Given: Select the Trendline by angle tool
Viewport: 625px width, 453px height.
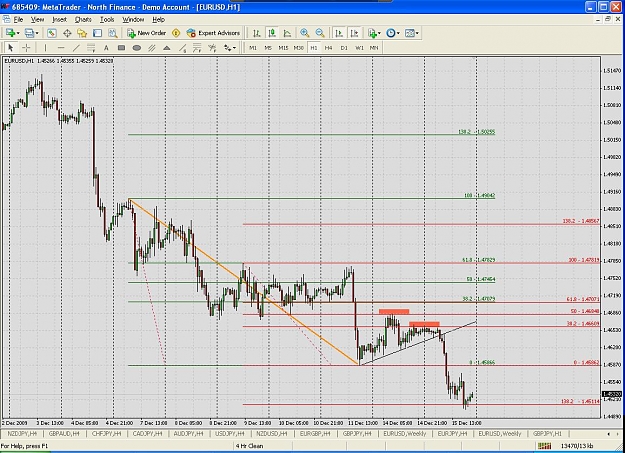Looking at the screenshot, I should [x=182, y=48].
